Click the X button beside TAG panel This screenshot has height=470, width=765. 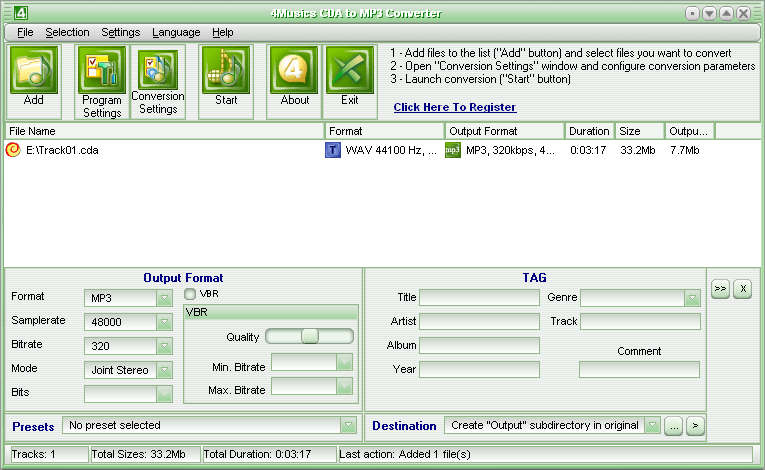coord(743,289)
